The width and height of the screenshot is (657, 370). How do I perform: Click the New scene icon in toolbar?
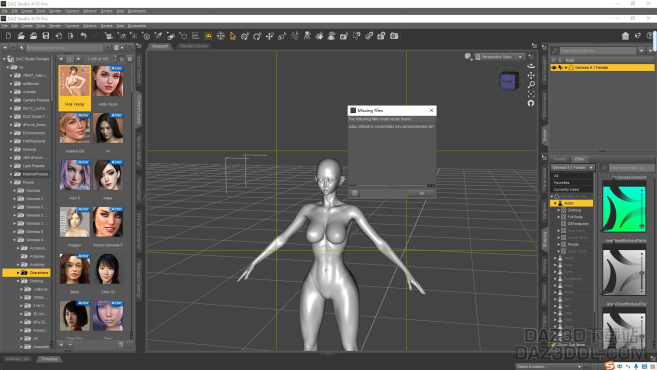8,36
